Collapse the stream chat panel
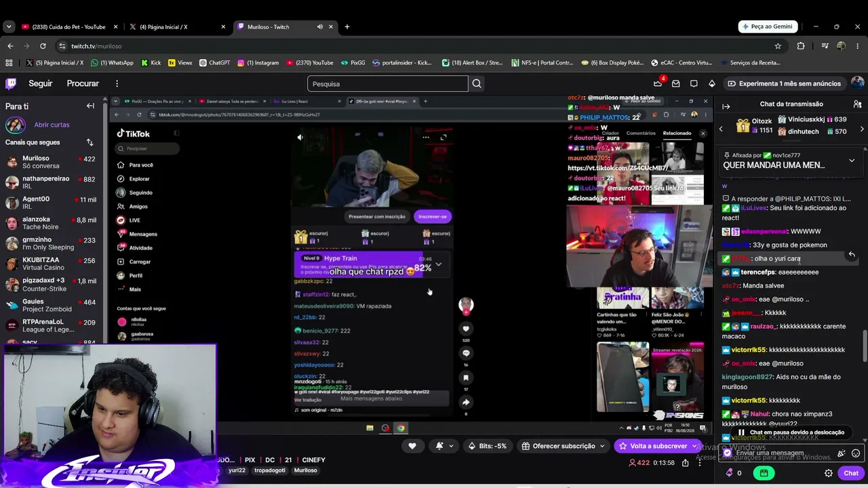The image size is (868, 488). pos(726,106)
